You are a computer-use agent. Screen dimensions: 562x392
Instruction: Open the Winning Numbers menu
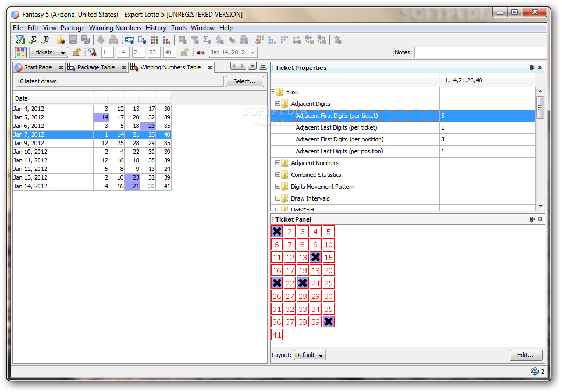pos(115,28)
